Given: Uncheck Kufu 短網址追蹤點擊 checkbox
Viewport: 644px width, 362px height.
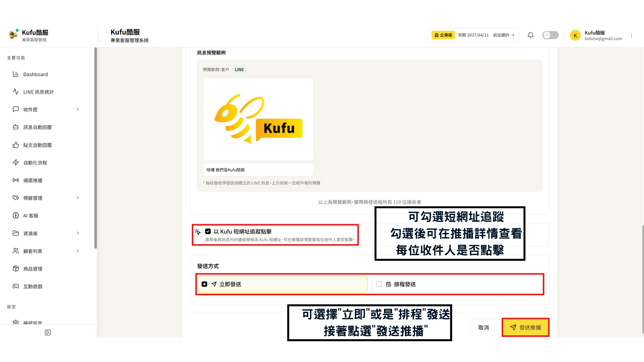Looking at the screenshot, I should 208,231.
